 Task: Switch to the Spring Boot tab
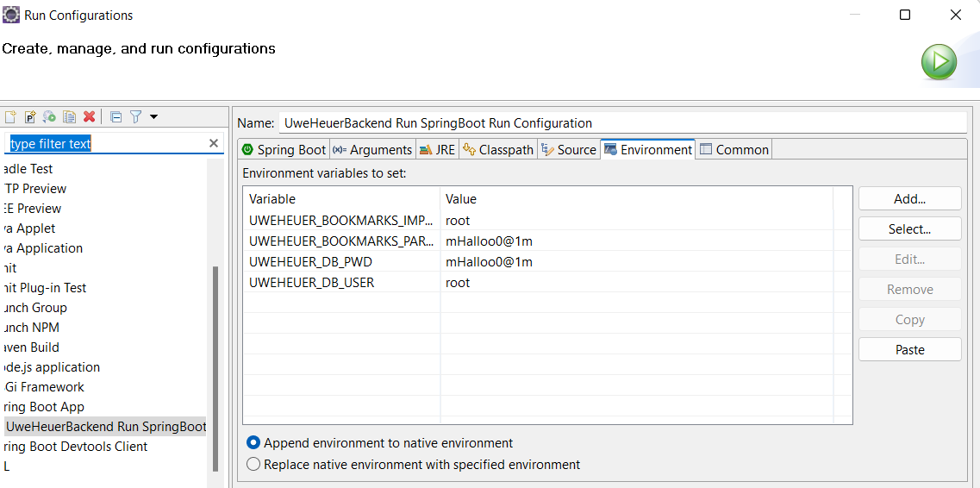(x=284, y=150)
